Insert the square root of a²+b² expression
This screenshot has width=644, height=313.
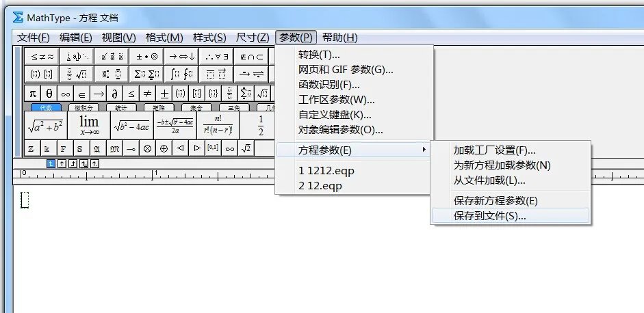coord(46,126)
